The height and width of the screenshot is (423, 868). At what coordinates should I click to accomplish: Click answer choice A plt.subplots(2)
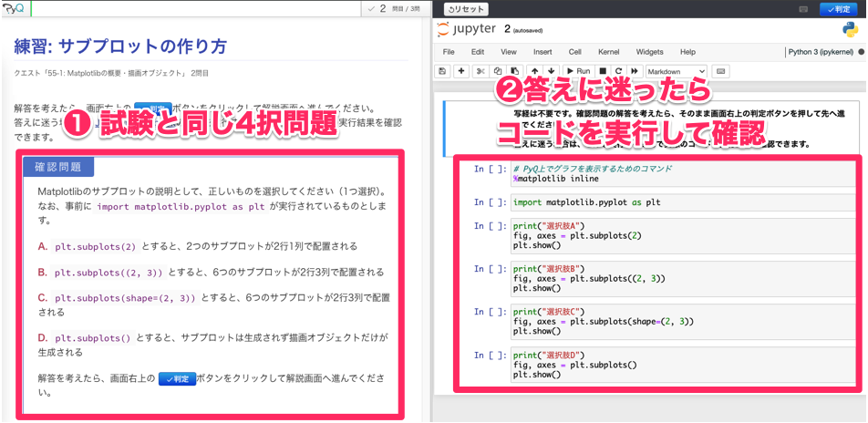click(198, 246)
